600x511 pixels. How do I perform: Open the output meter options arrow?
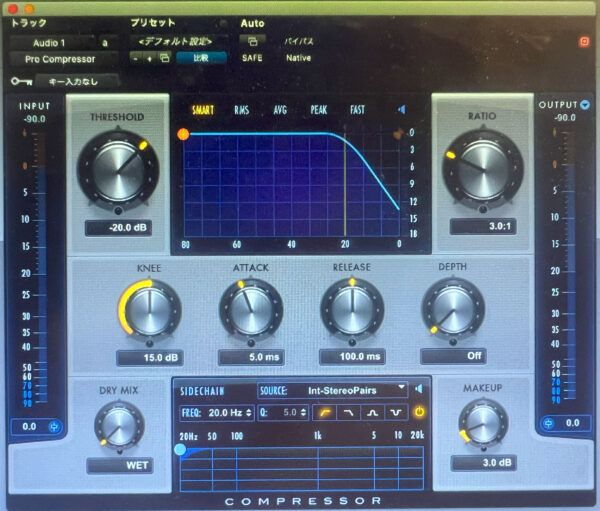pos(585,104)
